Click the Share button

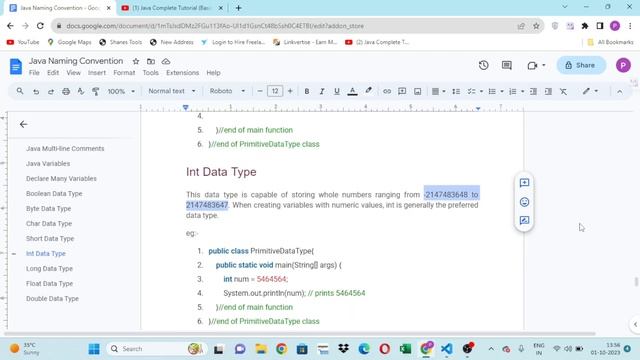(581, 65)
